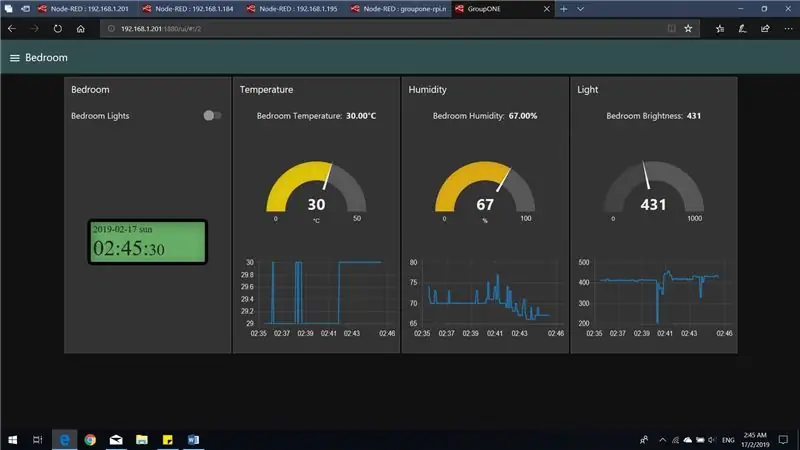This screenshot has width=800, height=450.
Task: Open a new browser tab
Action: coord(564,9)
